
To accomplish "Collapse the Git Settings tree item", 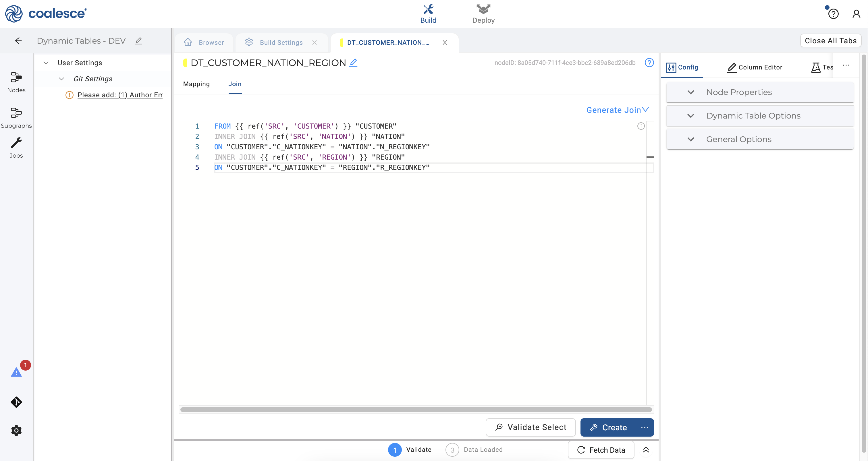I will point(61,79).
